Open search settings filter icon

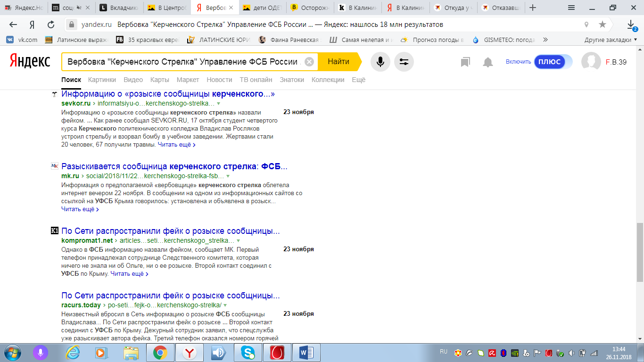point(404,62)
